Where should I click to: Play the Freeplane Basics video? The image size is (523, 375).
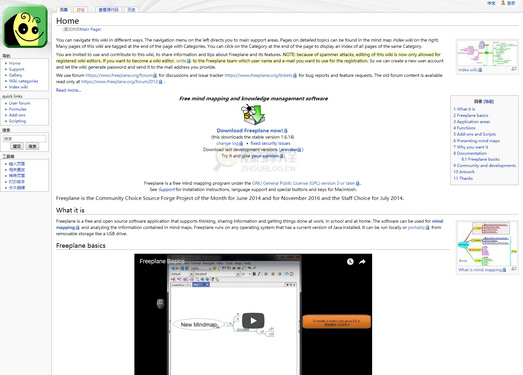click(253, 321)
